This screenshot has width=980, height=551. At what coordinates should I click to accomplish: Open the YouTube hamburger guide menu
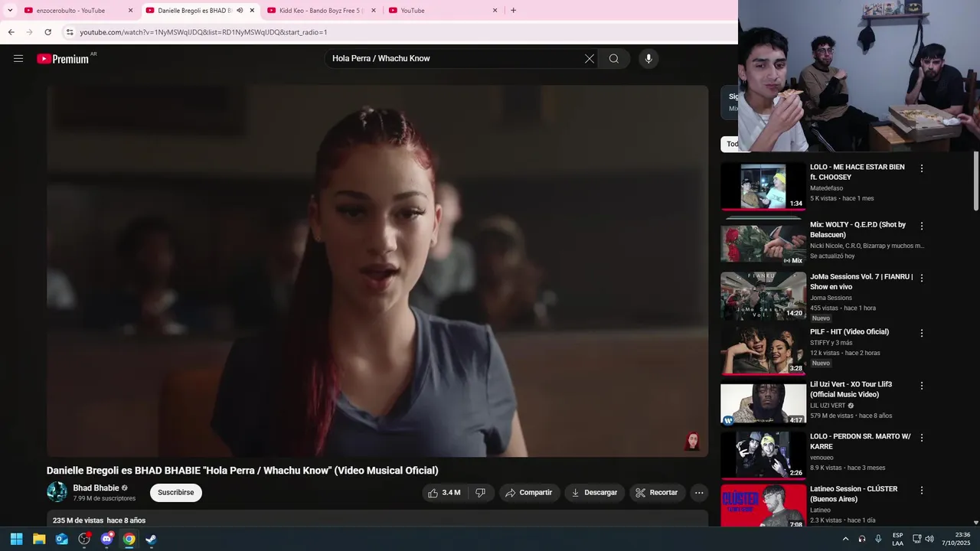click(x=18, y=58)
